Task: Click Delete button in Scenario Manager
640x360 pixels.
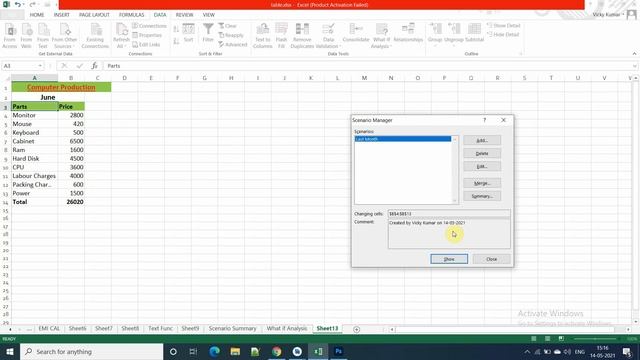Action: pyautogui.click(x=482, y=153)
